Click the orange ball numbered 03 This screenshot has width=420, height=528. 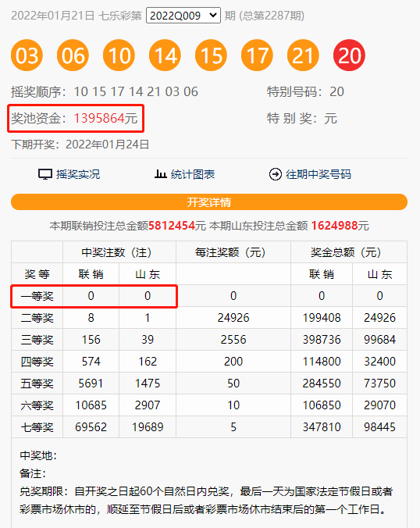[27, 55]
